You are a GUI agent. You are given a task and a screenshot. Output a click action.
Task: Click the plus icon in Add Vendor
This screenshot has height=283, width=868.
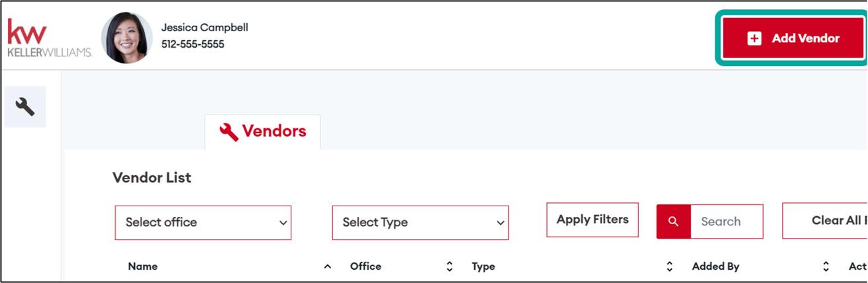click(x=754, y=38)
